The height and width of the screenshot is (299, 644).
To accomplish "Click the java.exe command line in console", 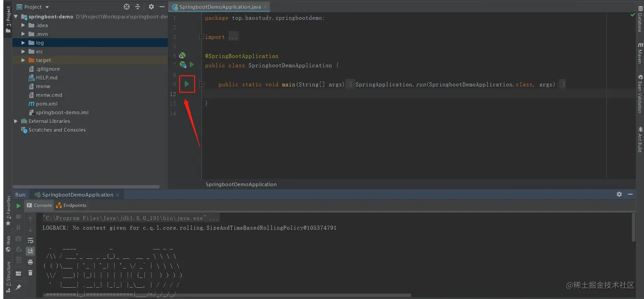I will [x=131, y=218].
